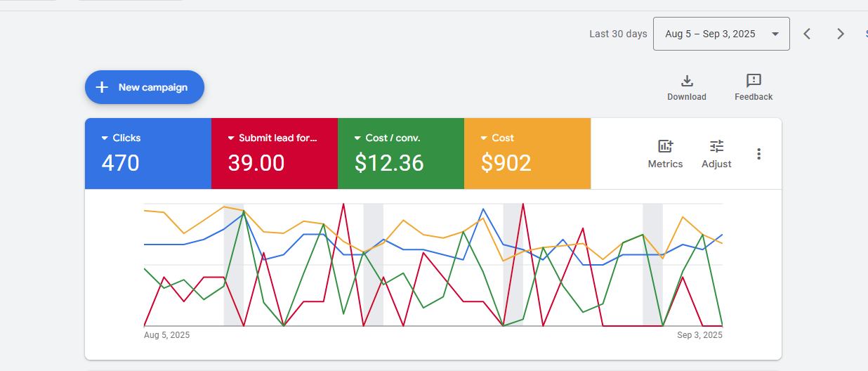
Task: Click the Adjust sliders icon
Action: click(x=716, y=146)
